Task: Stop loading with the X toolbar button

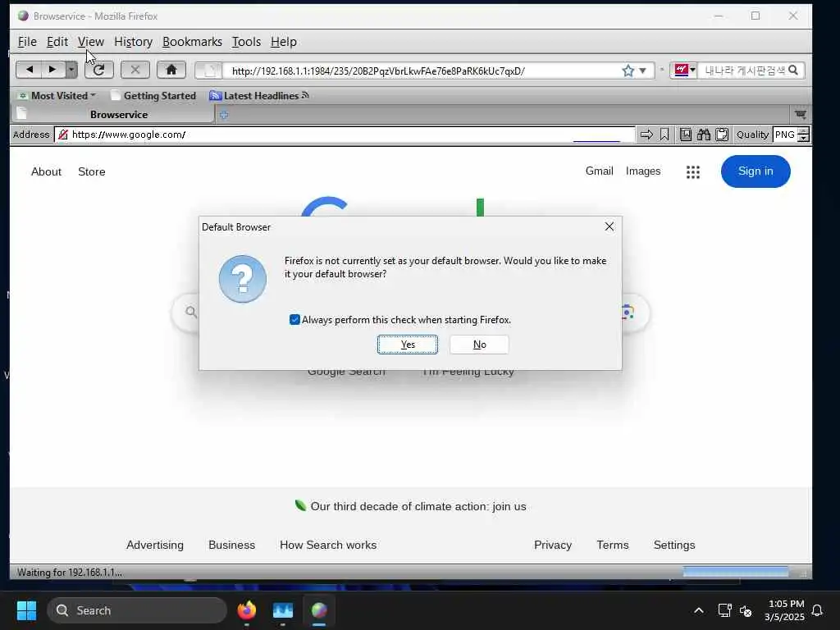Action: point(135,70)
